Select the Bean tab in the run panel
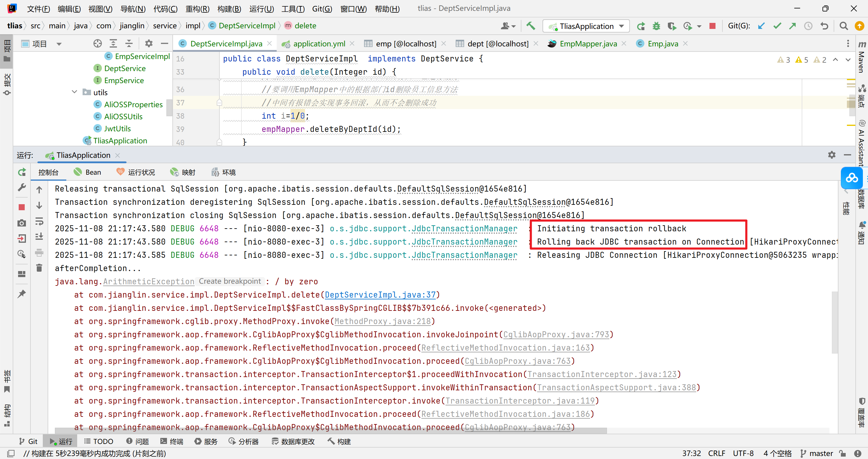 click(x=88, y=172)
